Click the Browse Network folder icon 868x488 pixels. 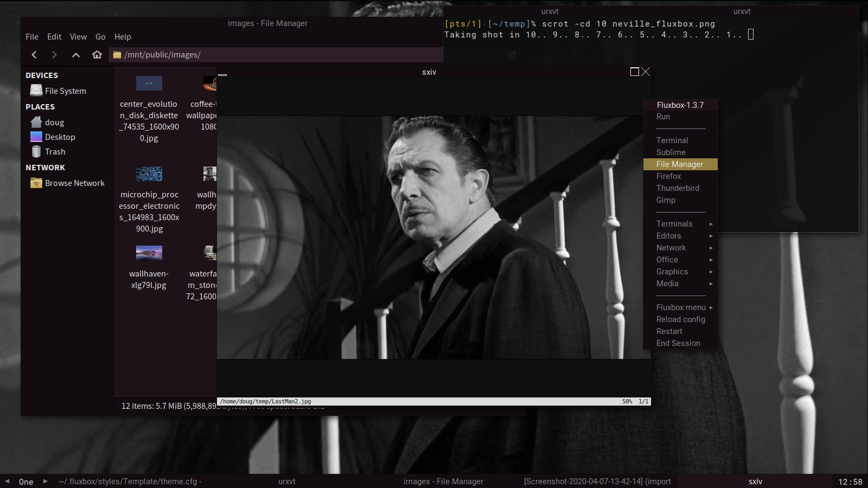click(x=36, y=183)
